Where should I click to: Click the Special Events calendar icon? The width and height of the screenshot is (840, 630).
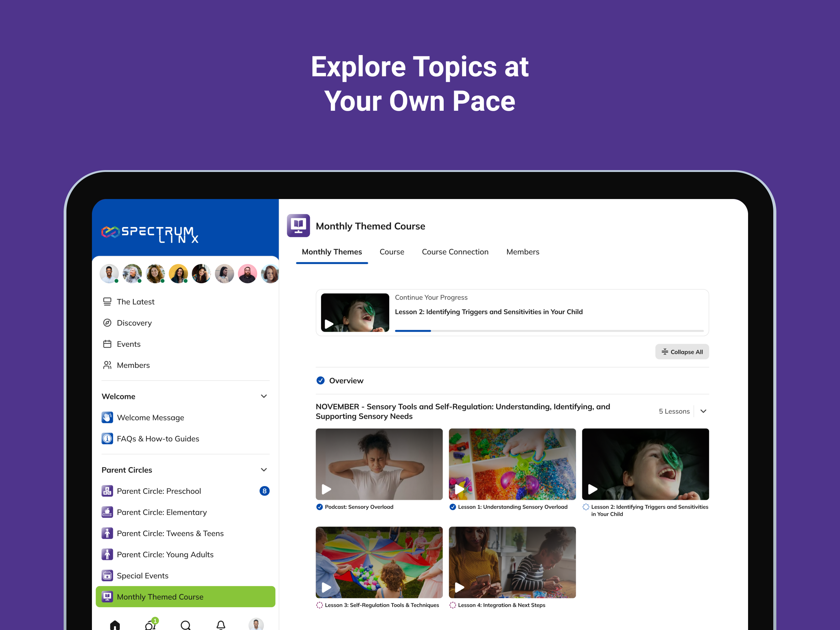coord(107,576)
